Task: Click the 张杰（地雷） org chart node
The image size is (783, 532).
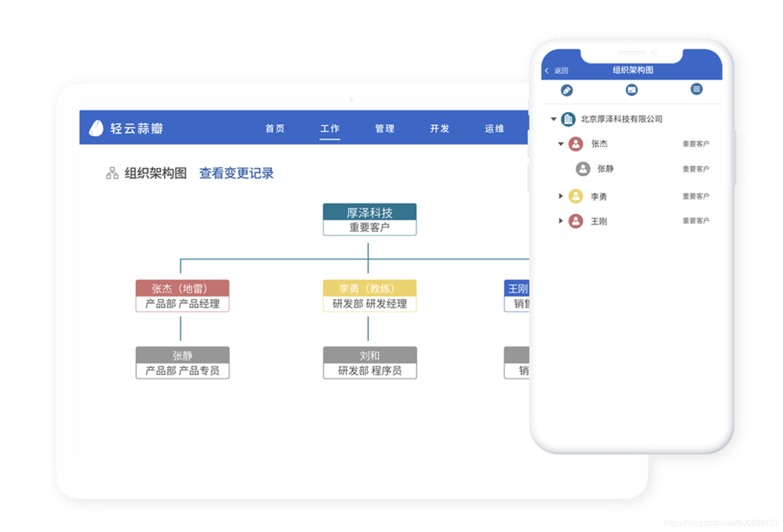Action: pyautogui.click(x=182, y=296)
